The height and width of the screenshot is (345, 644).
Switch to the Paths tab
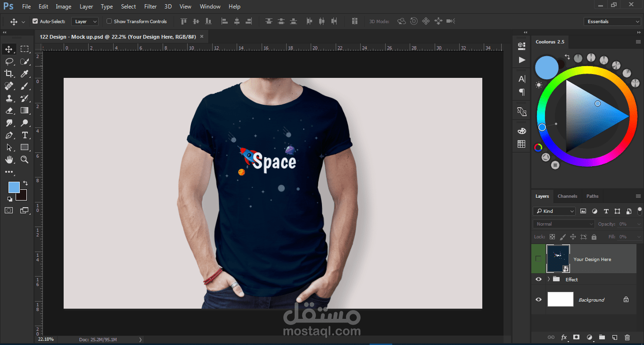click(x=592, y=196)
